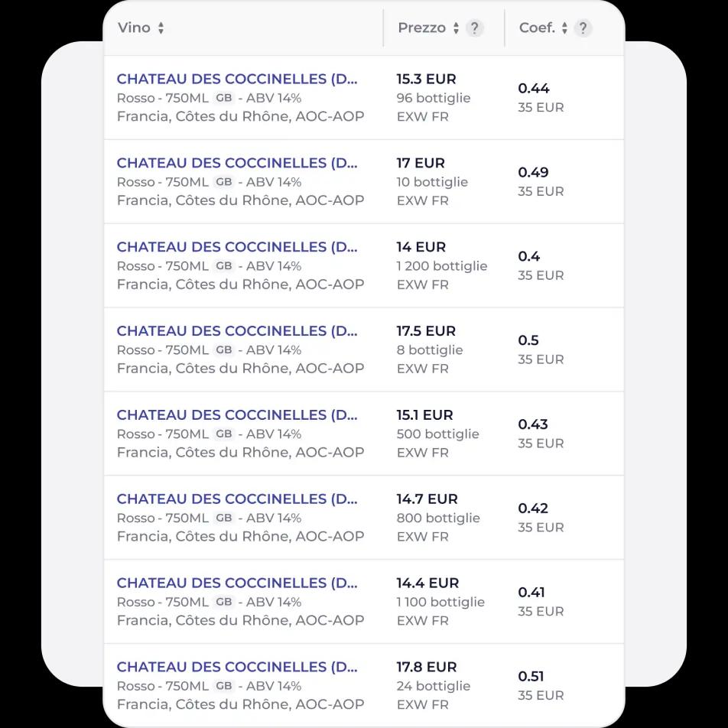Open wine link priced 15.1 EUR
Viewport: 728px width, 728px height.
(x=237, y=415)
